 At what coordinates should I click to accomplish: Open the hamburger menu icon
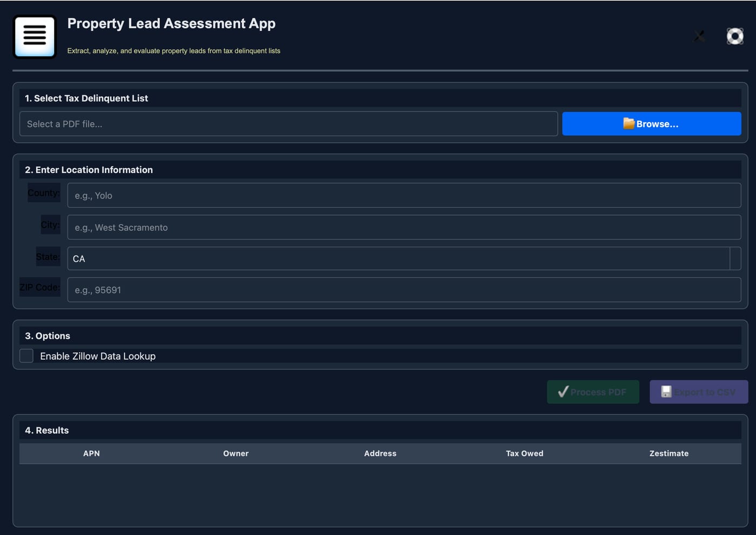[35, 37]
